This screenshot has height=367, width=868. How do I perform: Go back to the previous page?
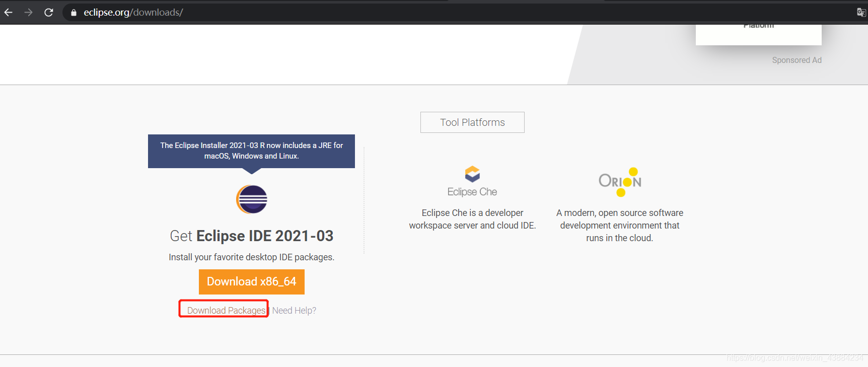(9, 12)
